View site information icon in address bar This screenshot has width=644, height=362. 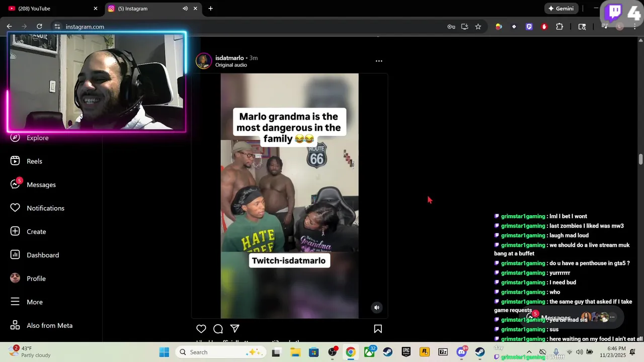tap(57, 27)
